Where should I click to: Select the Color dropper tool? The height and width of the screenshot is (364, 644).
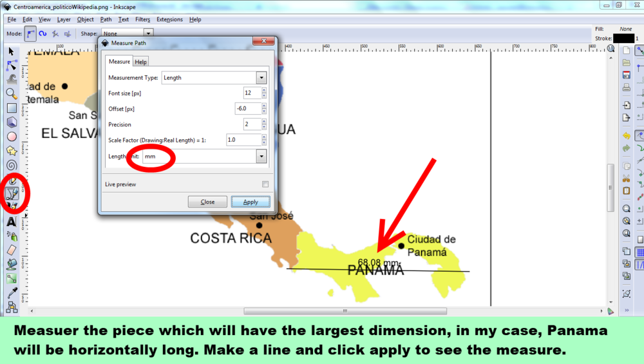point(12,293)
